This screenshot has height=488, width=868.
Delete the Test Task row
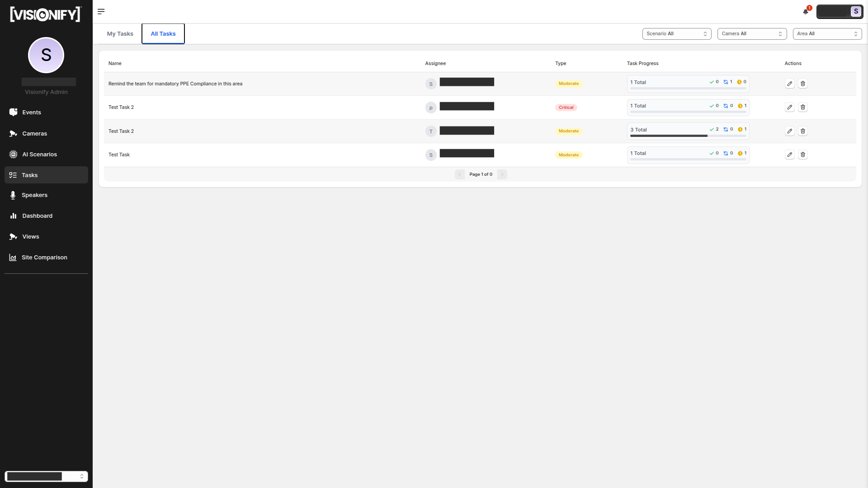click(803, 155)
